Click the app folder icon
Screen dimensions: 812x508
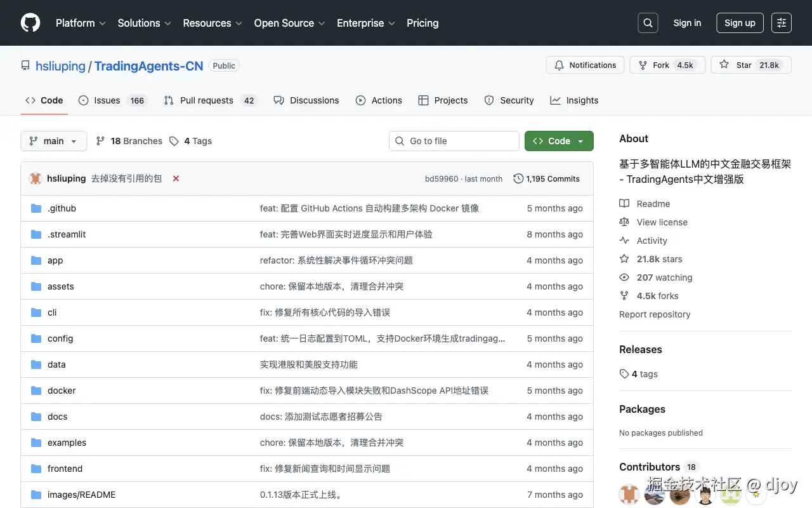[x=36, y=260]
